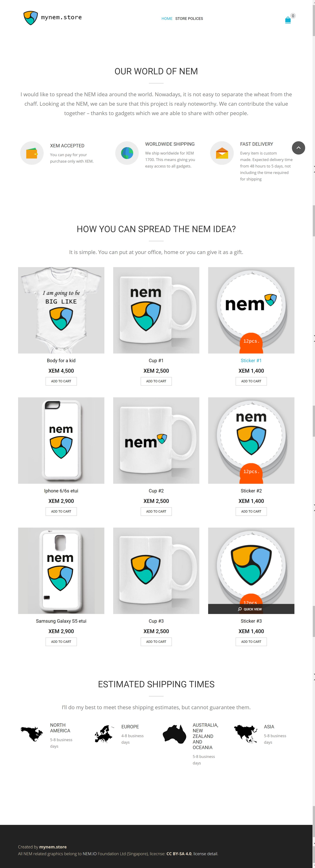Viewport: 315px width, 868px height.
Task: Open the shopping cart bag icon
Action: [x=288, y=20]
